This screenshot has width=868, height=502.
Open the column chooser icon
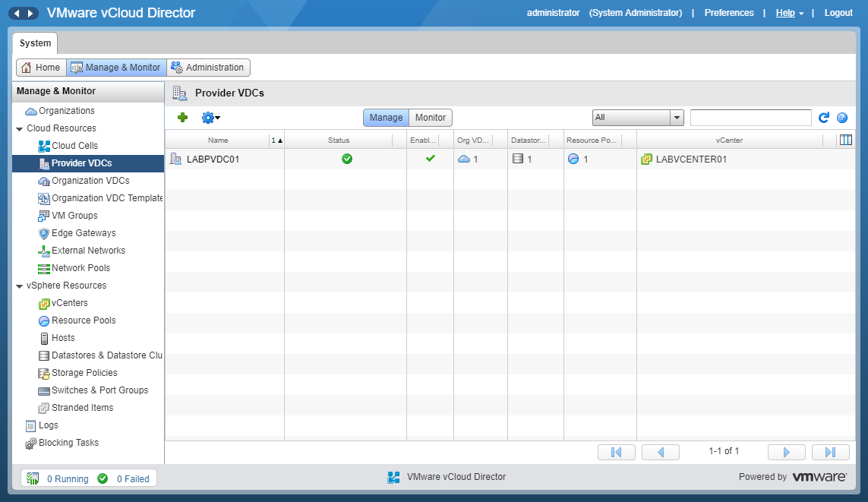pyautogui.click(x=845, y=140)
